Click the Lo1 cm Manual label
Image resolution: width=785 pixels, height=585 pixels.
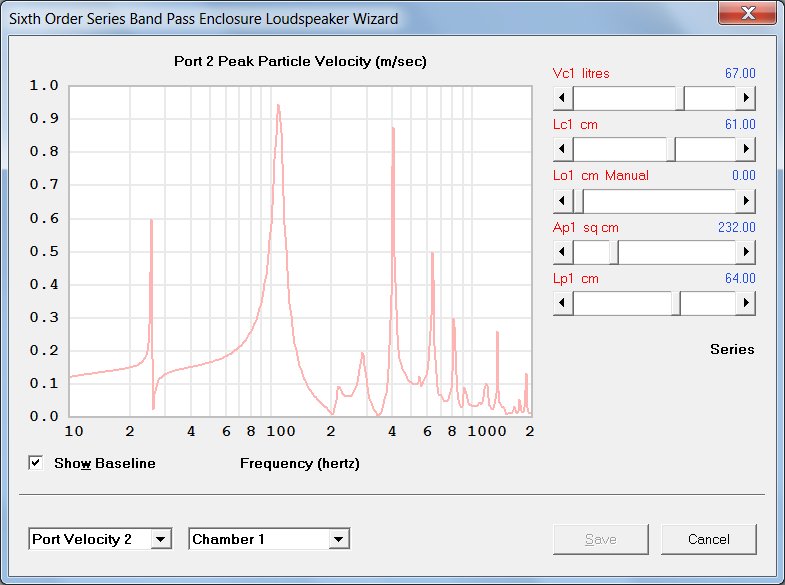(x=601, y=176)
